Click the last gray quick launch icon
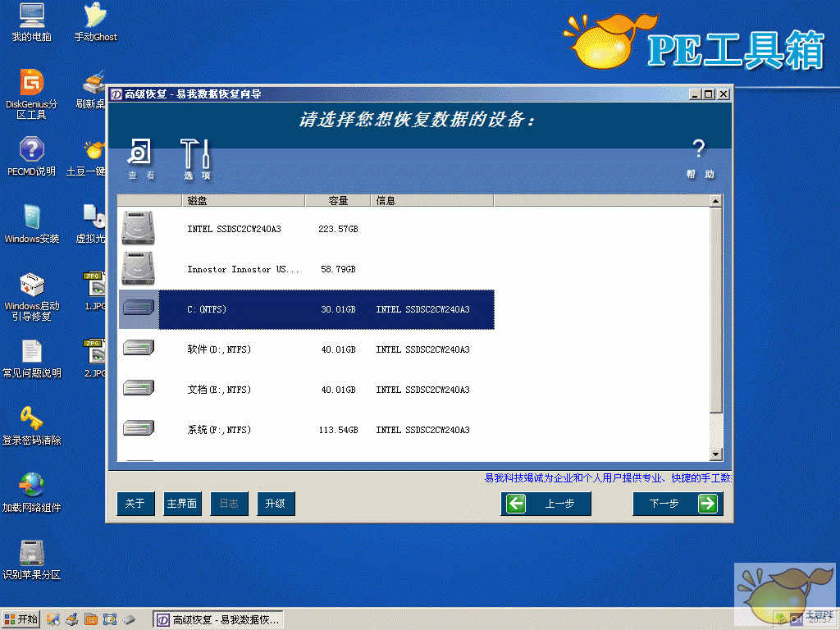This screenshot has width=840, height=630. click(x=129, y=620)
